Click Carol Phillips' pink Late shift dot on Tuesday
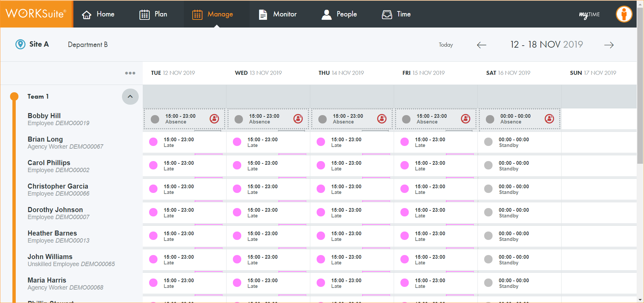 pyautogui.click(x=153, y=165)
